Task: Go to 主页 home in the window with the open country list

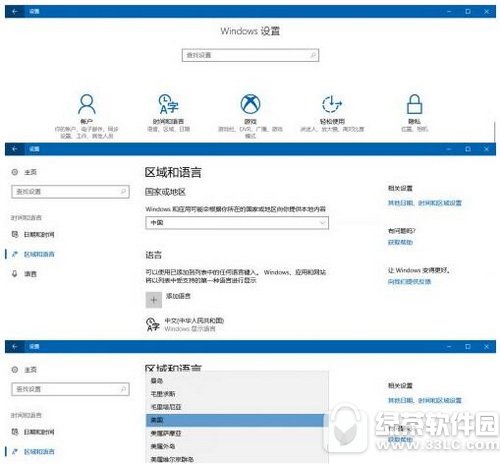Action: (x=25, y=370)
